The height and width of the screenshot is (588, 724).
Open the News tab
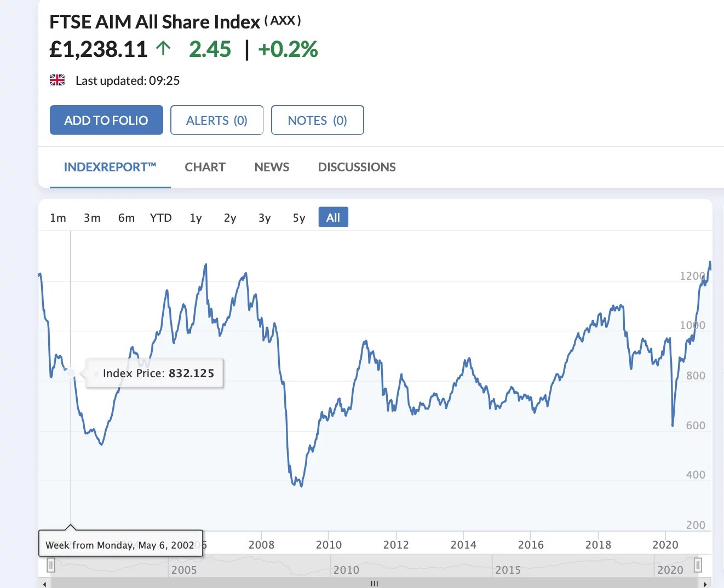[x=272, y=167]
